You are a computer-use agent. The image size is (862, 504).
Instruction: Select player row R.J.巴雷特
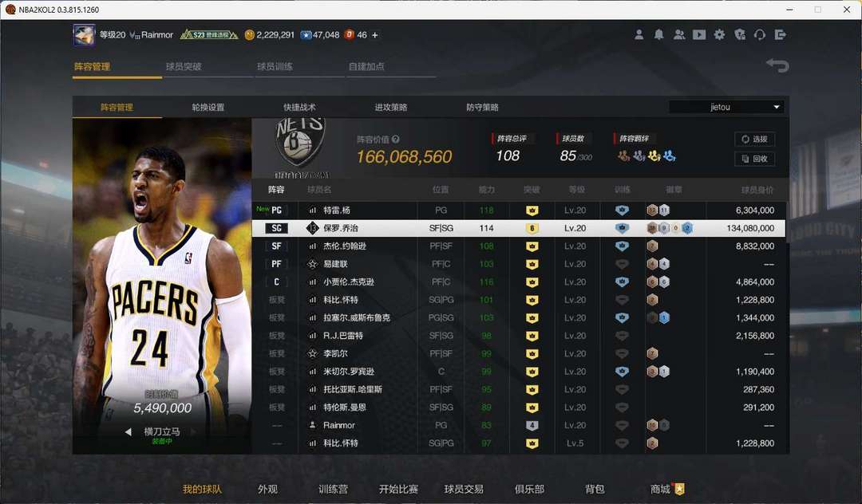tap(519, 336)
